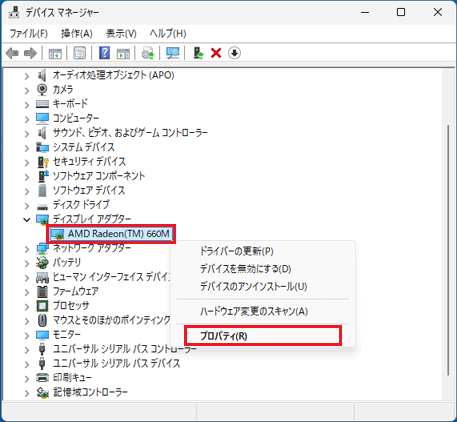Click the disk drive icon beside ディスク ドライブ
457x422 pixels.
click(x=42, y=206)
